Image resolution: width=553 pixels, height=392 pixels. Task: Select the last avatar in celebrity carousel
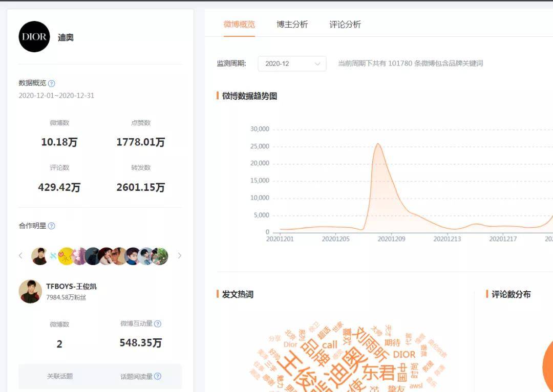coord(160,256)
